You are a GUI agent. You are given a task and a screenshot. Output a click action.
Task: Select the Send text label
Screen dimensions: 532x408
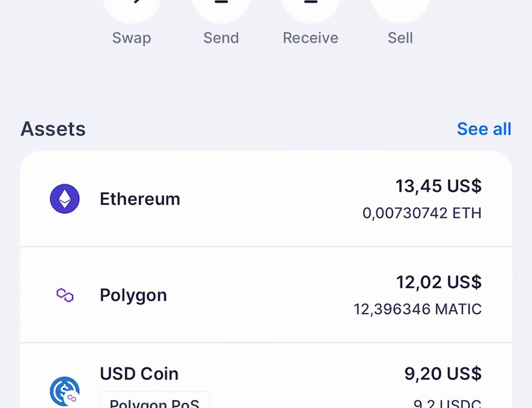point(221,38)
